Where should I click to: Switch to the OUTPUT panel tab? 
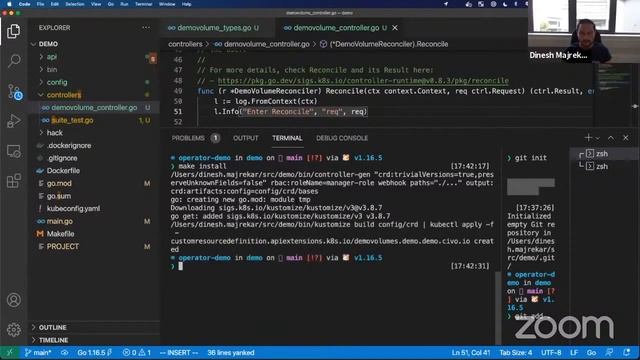pyautogui.click(x=245, y=138)
